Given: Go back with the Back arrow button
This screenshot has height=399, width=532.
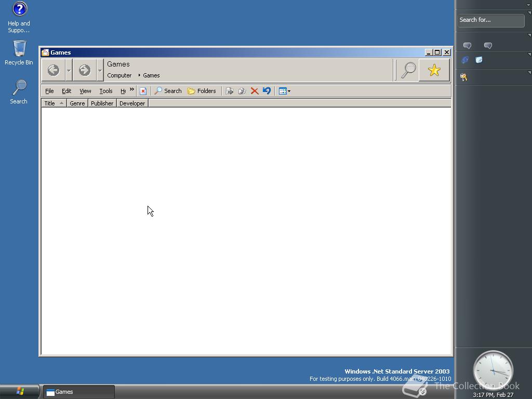Looking at the screenshot, I should (54, 70).
